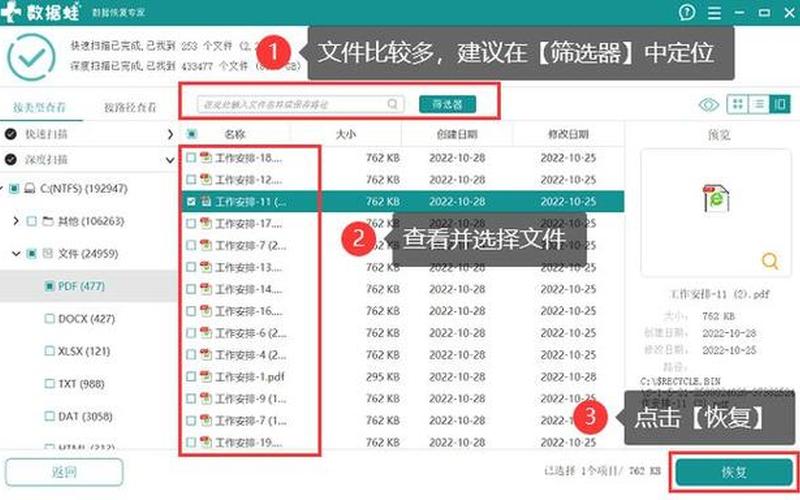The height and width of the screenshot is (500, 800).
Task: Open the hamburger menu in the title bar
Action: (714, 13)
